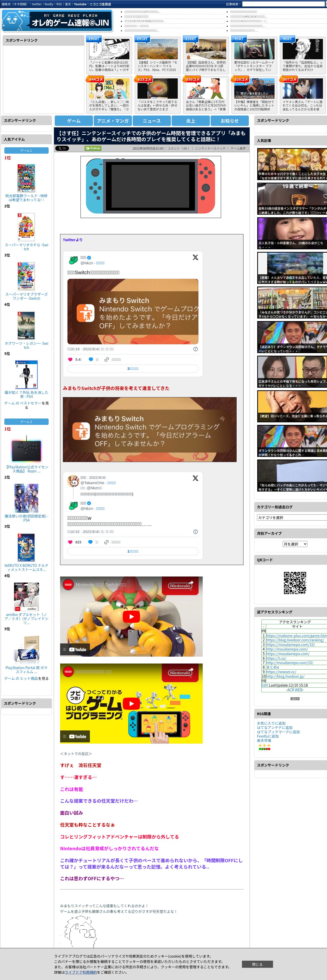Screen dimensions: 327x980
Task: Click the ゲーム業界 tag link
Action: (238, 148)
